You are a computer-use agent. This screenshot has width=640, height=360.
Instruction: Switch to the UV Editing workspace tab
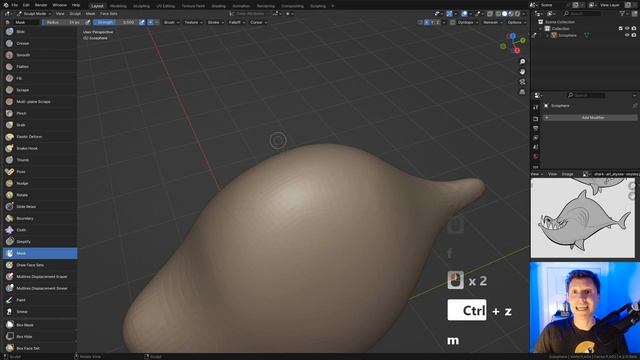tap(165, 6)
